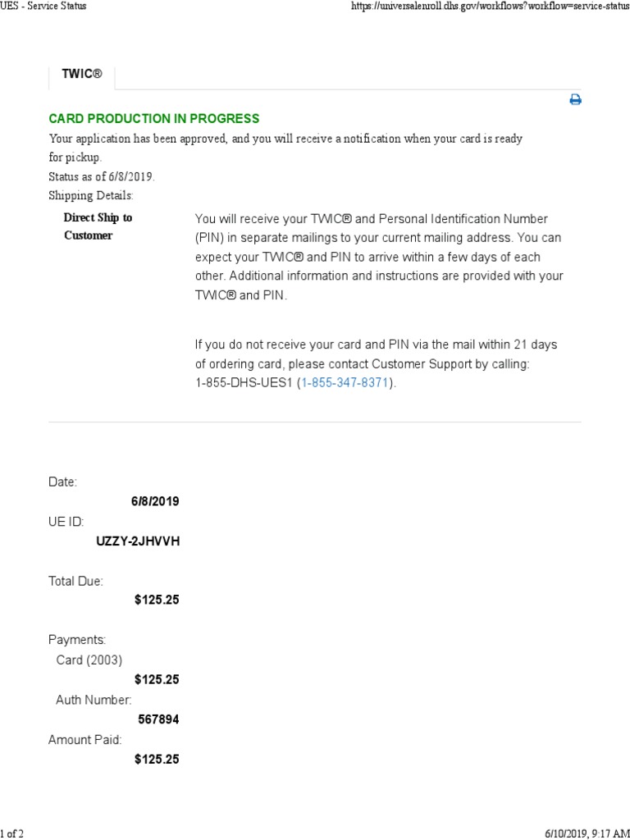Click the bold date value under Date:
The width and height of the screenshot is (630, 840).
click(x=155, y=501)
